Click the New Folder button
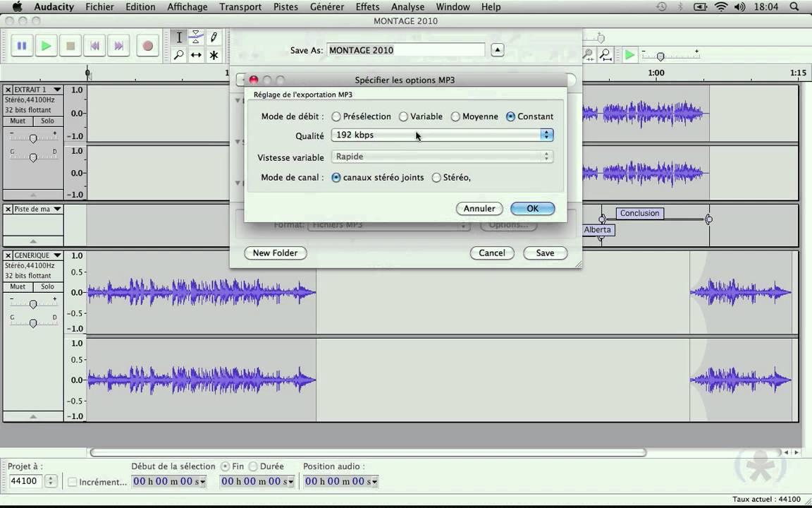 275,253
